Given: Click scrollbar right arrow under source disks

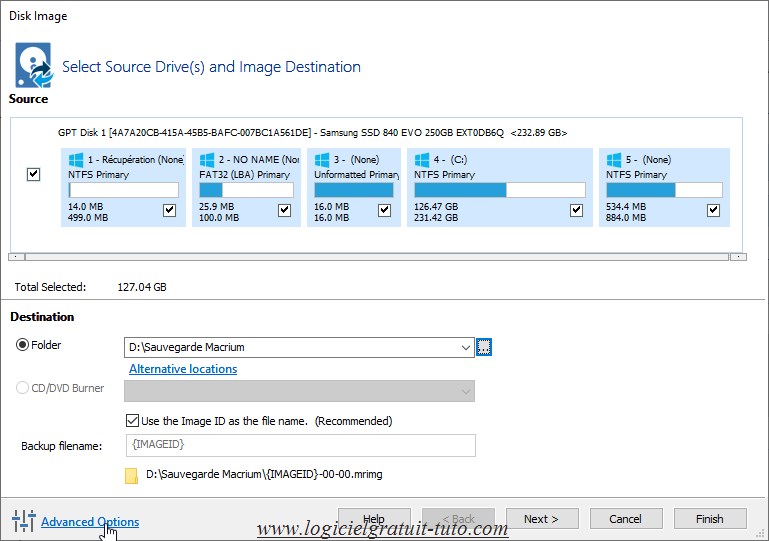Looking at the screenshot, I should click(738, 257).
